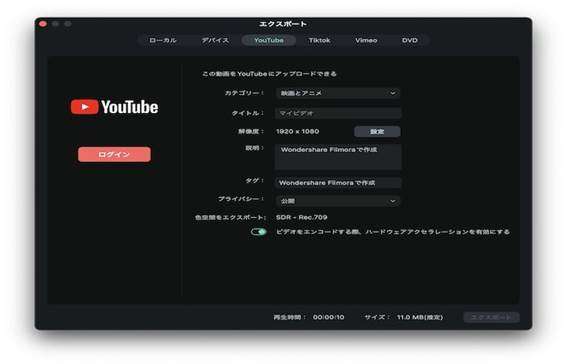Viewport: 567px width, 364px height.
Task: Click the 説明 description text area
Action: (338, 157)
